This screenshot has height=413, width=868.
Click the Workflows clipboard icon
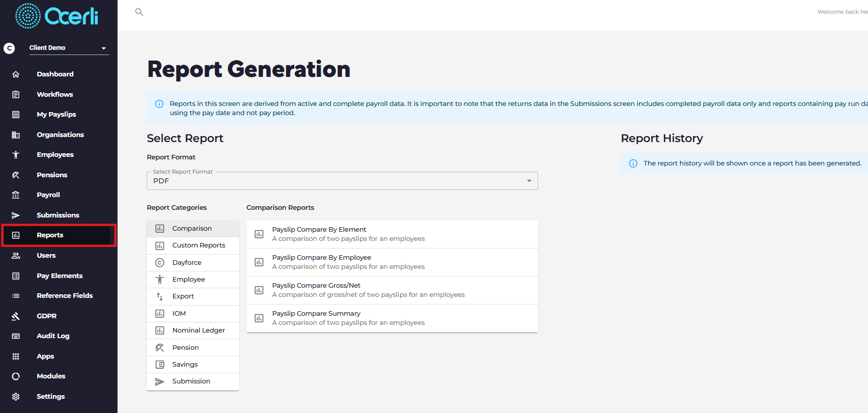click(16, 94)
